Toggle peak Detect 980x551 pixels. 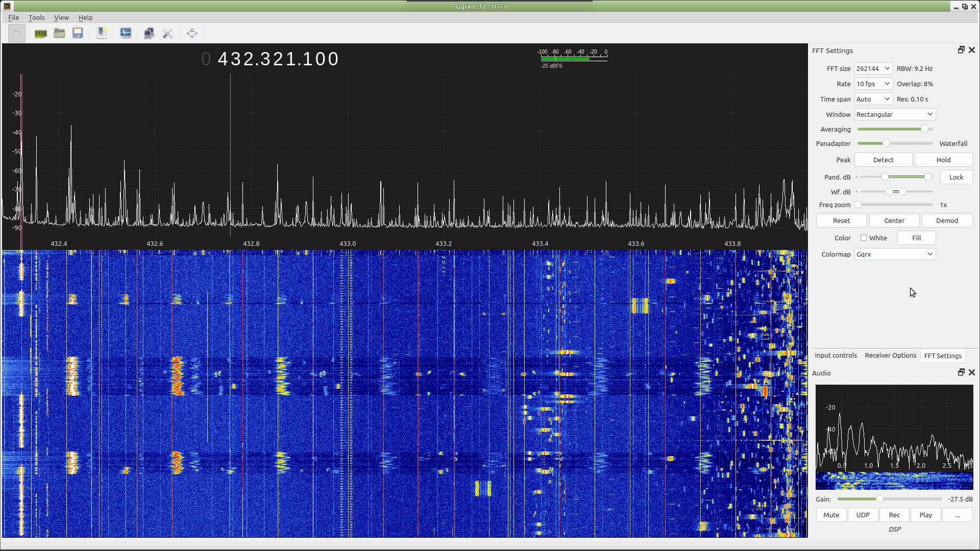point(883,160)
